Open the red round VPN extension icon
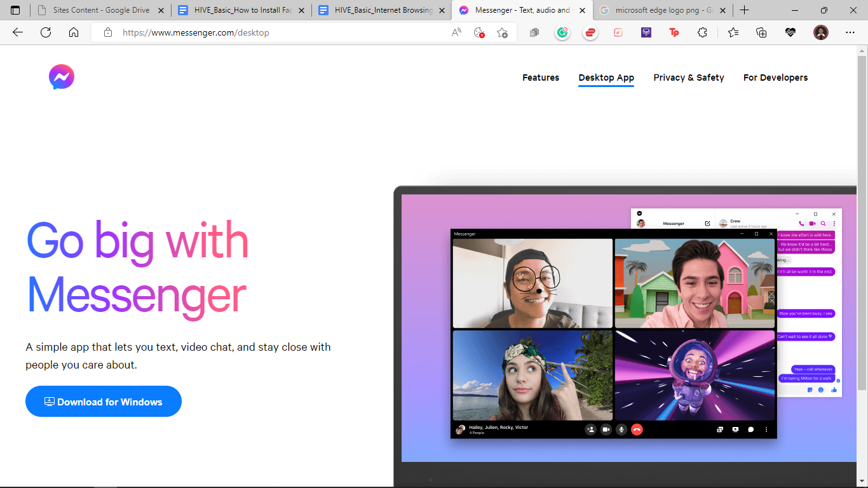 point(590,32)
